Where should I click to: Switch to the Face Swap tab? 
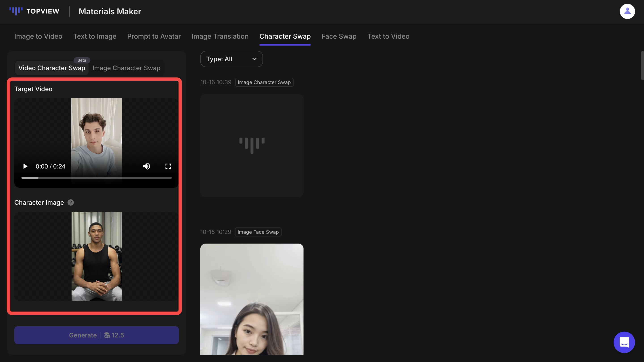[x=339, y=36]
